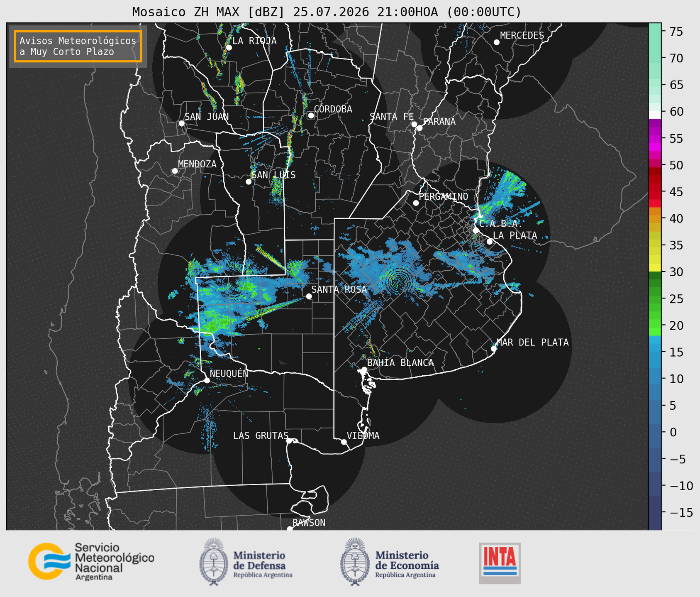Click the Mendoza city marker dot
The image size is (700, 597).
point(175,171)
